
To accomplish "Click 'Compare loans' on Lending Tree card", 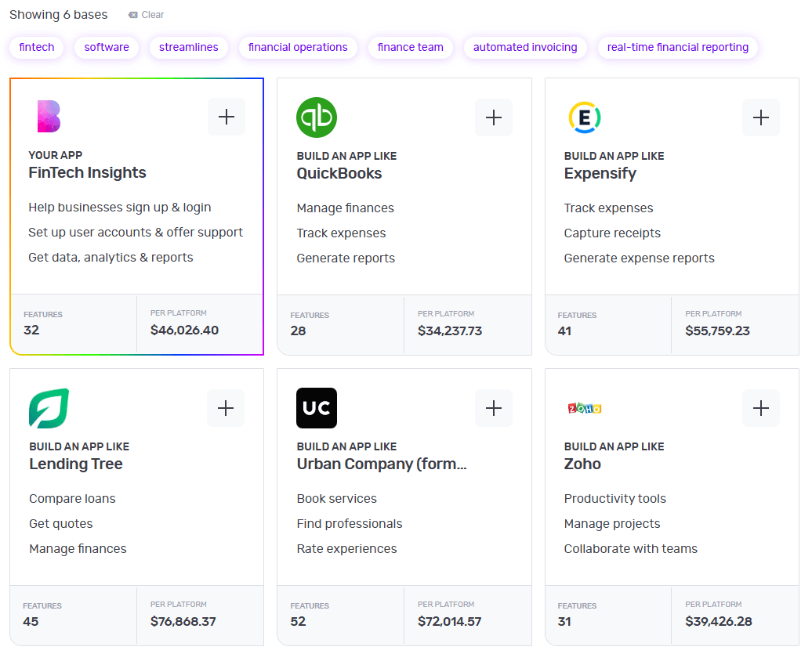I will tap(72, 499).
